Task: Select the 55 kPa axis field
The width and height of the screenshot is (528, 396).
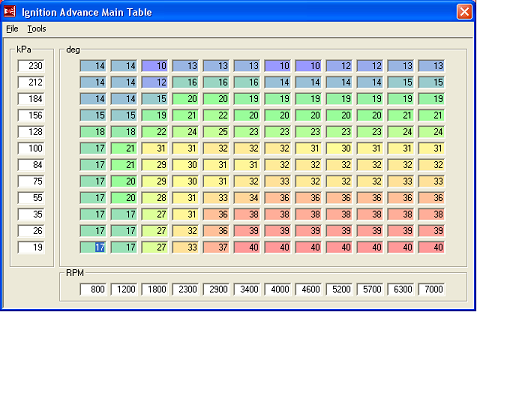Action: point(31,198)
